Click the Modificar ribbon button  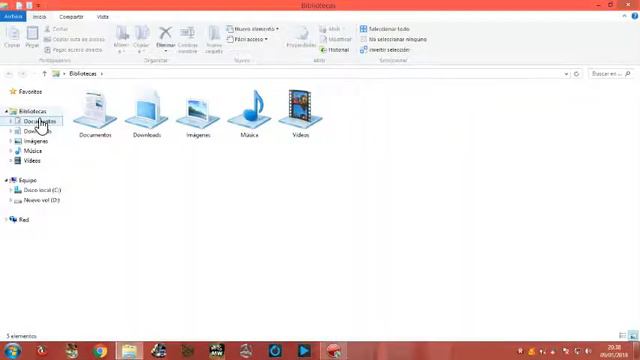coord(336,39)
